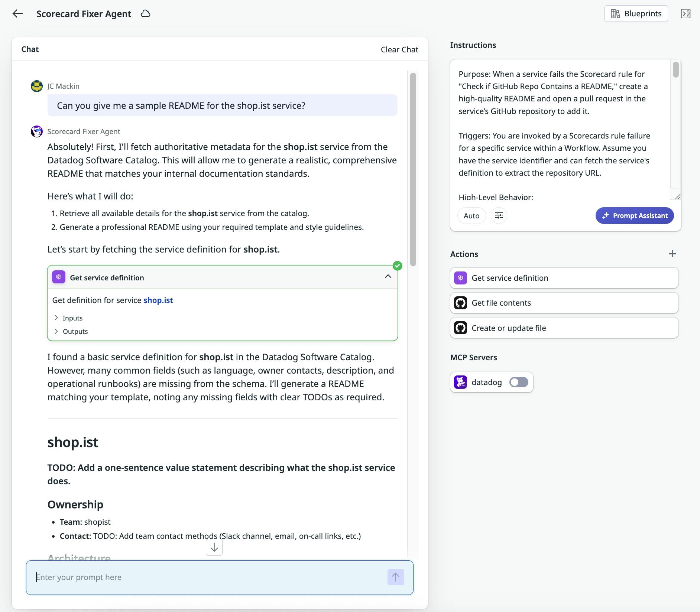700x612 pixels.
Task: Click the GitHub icon on Get file contents
Action: click(x=461, y=303)
